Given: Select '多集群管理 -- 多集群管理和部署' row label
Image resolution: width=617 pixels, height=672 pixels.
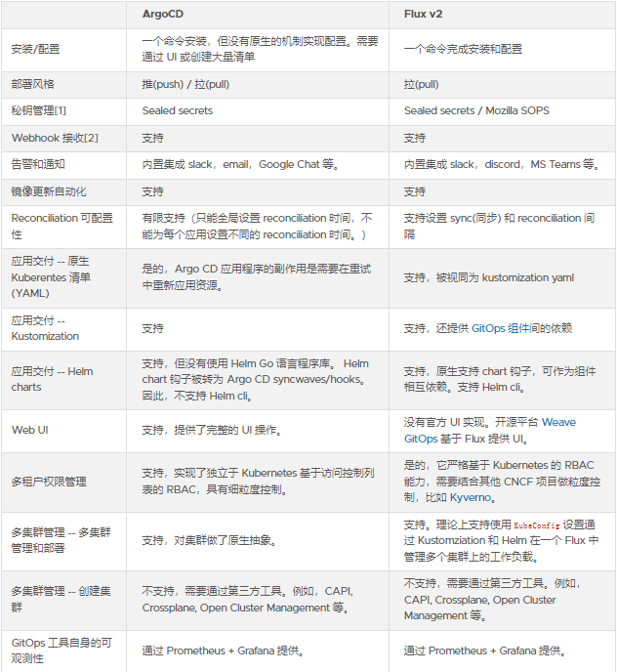Looking at the screenshot, I should coord(62,540).
